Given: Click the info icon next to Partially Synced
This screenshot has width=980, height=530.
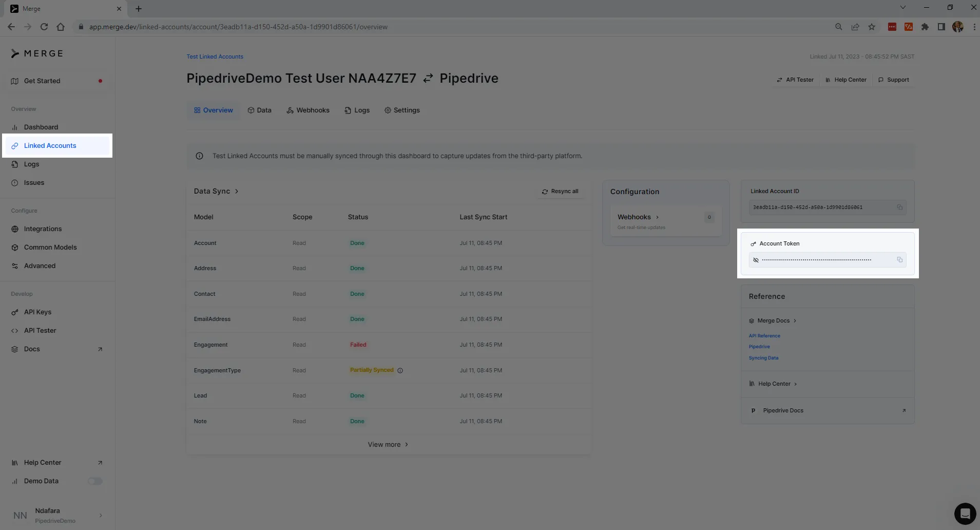Looking at the screenshot, I should tap(400, 370).
